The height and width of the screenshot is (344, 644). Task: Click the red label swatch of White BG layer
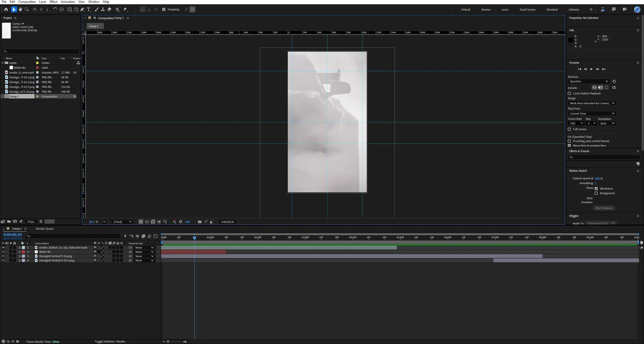pyautogui.click(x=24, y=252)
